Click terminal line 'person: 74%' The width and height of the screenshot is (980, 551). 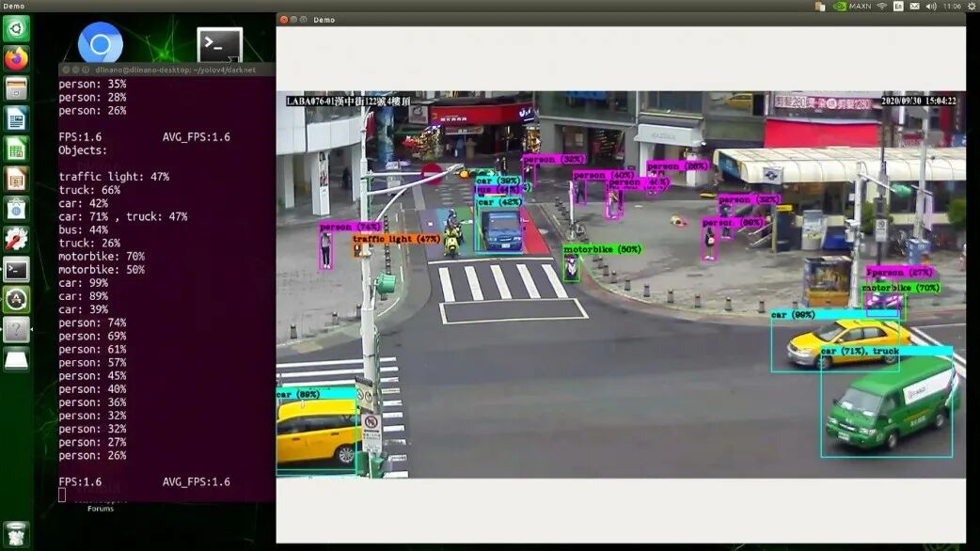[x=92, y=323]
